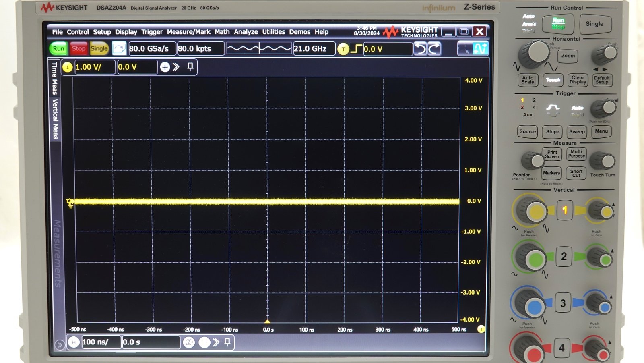Click the -500 ns axis label
This screenshot has height=363, width=644.
(x=78, y=329)
